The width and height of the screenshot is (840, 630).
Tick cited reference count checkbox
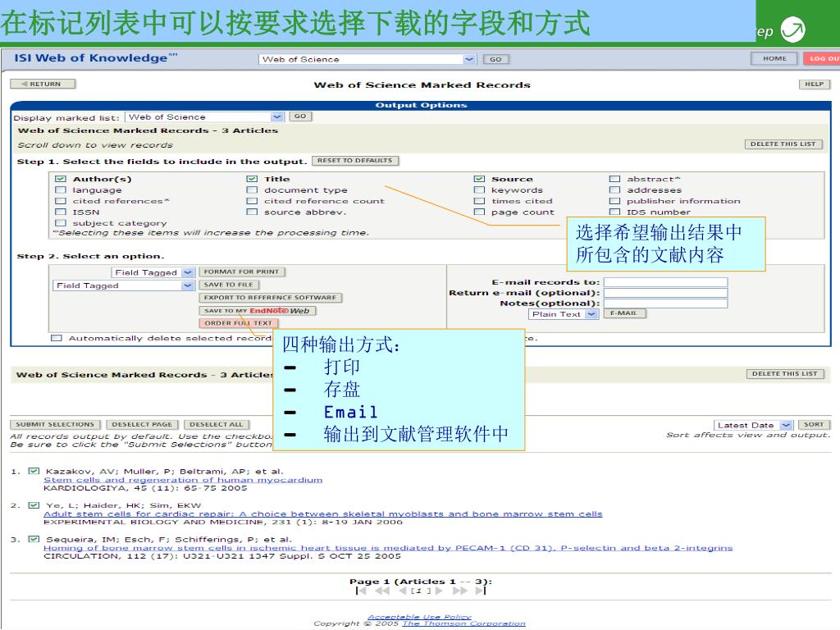pos(252,201)
